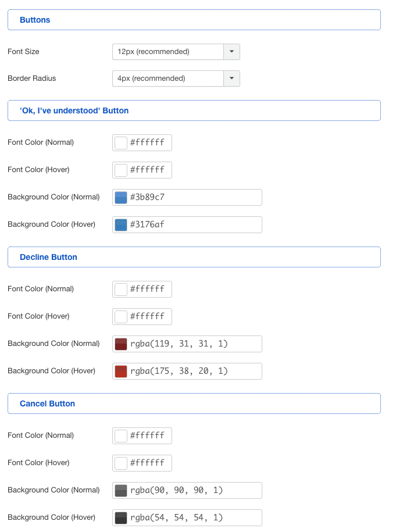
Task: Click the Font Size dropdown arrow
Action: 231,52
